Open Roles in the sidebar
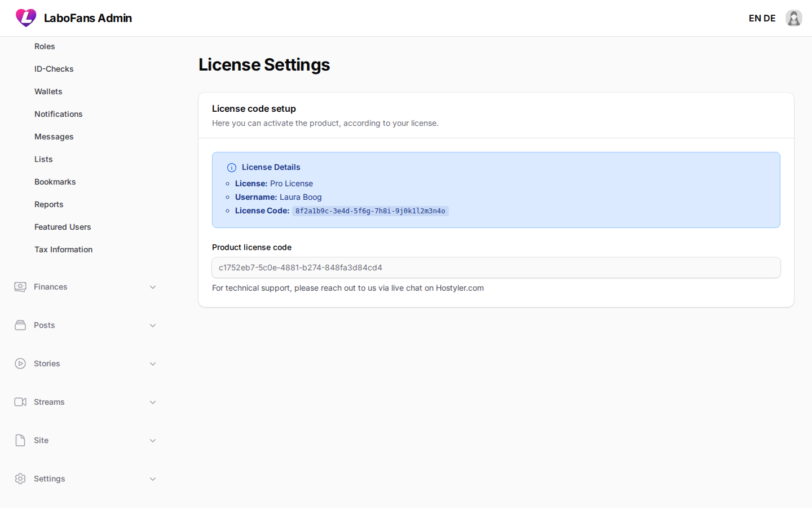Viewport: 812px width, 508px height. [45, 46]
